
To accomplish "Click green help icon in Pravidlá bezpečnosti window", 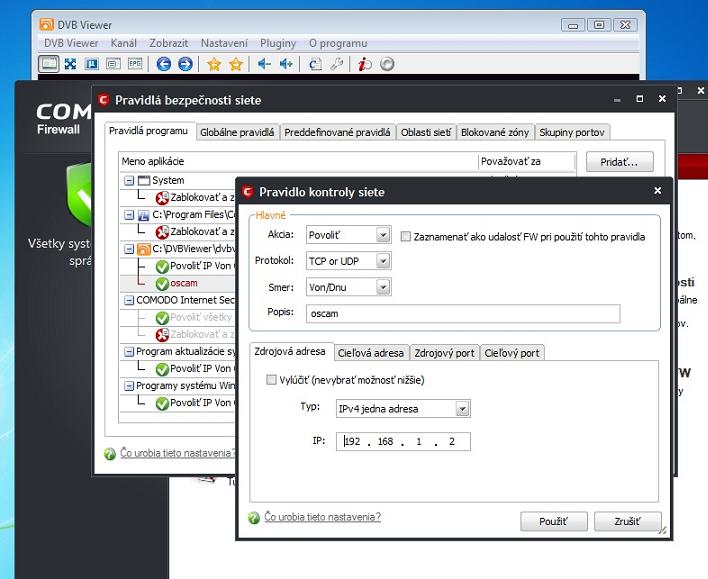I will point(110,453).
